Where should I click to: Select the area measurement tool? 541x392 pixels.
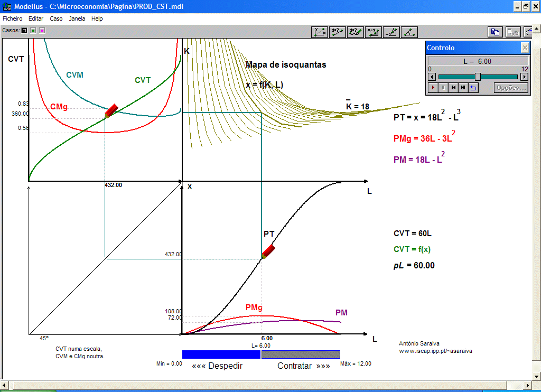click(374, 32)
